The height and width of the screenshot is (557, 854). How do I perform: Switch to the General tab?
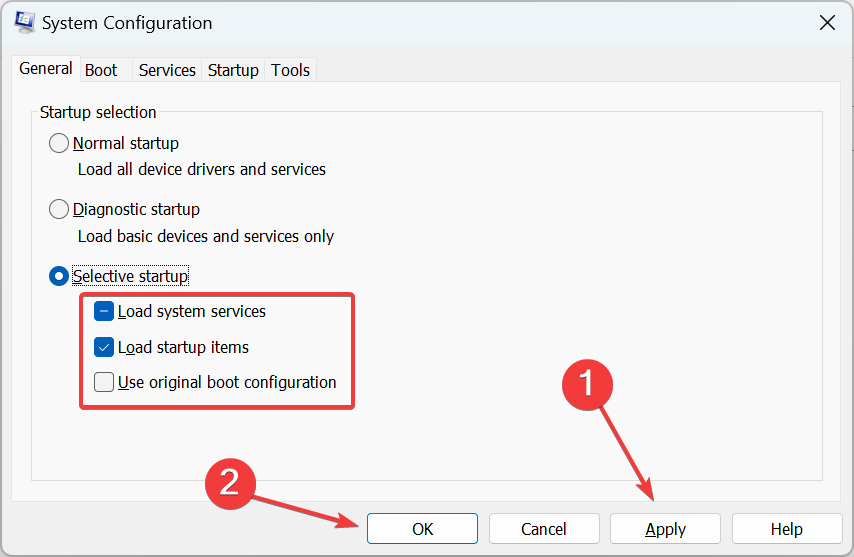46,69
